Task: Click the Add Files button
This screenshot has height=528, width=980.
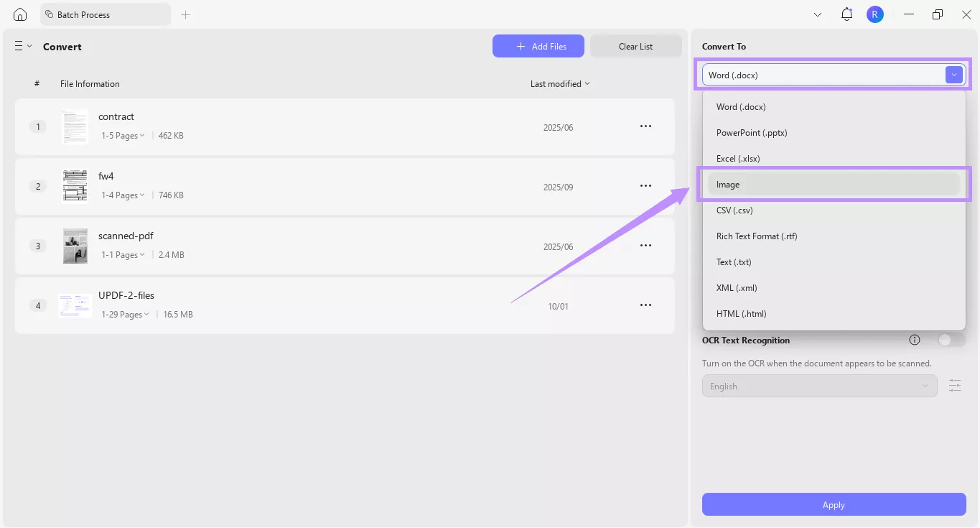Action: (538, 46)
